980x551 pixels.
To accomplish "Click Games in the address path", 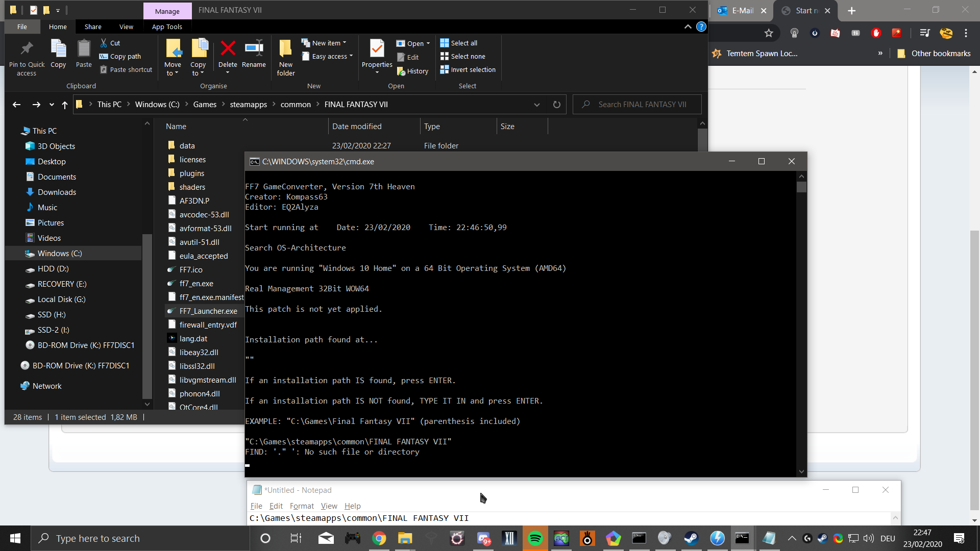I will coord(205,105).
